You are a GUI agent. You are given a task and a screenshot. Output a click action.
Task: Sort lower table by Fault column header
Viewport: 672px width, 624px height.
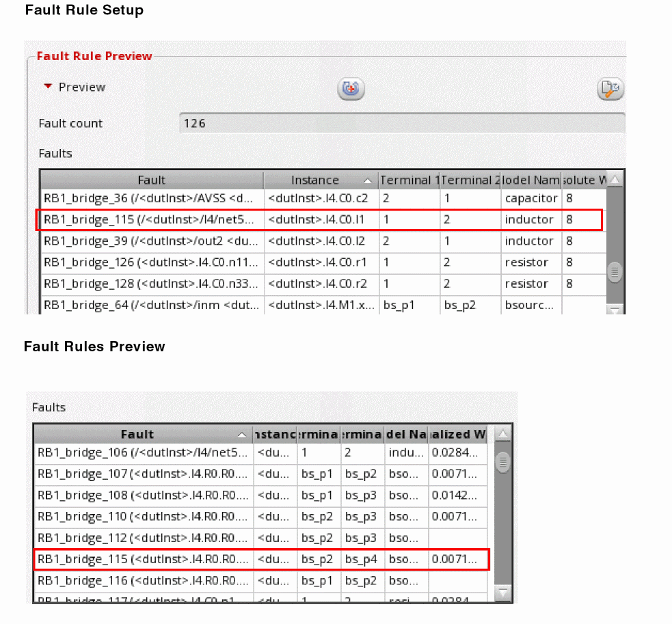click(x=143, y=435)
